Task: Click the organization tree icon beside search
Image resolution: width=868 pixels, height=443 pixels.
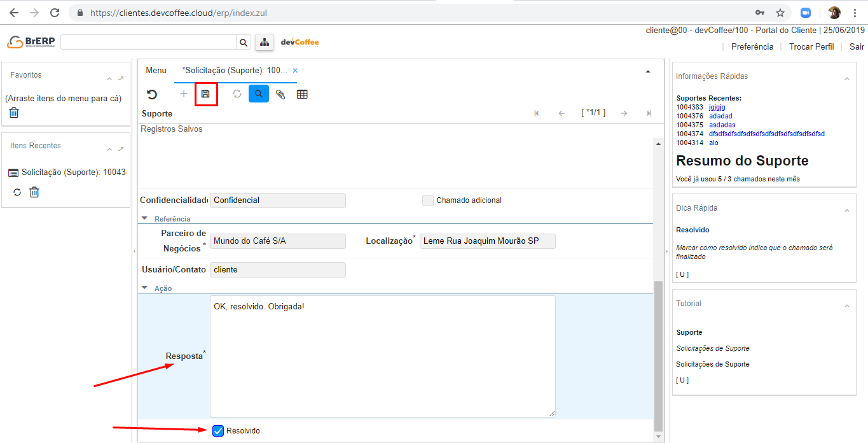Action: click(264, 42)
